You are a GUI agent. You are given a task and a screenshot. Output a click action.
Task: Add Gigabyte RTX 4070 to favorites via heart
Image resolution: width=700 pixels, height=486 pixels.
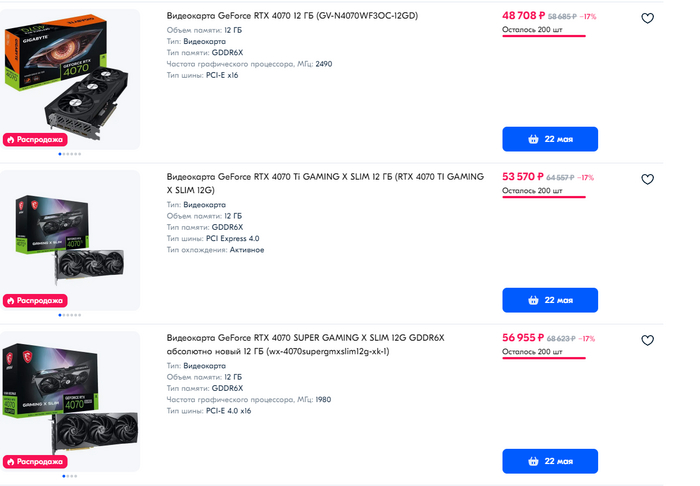click(x=647, y=18)
